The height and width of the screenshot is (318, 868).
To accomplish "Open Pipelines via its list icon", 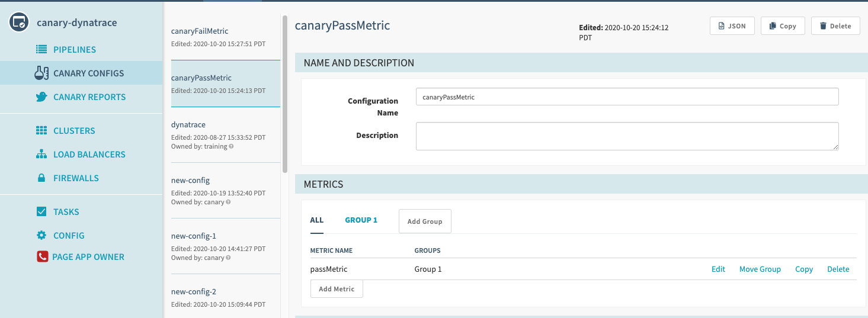I will point(41,50).
